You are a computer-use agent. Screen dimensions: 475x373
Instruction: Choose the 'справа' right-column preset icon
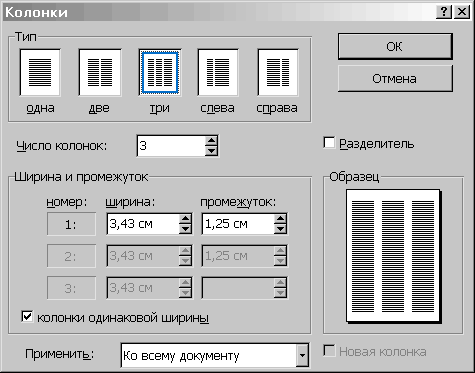(278, 72)
